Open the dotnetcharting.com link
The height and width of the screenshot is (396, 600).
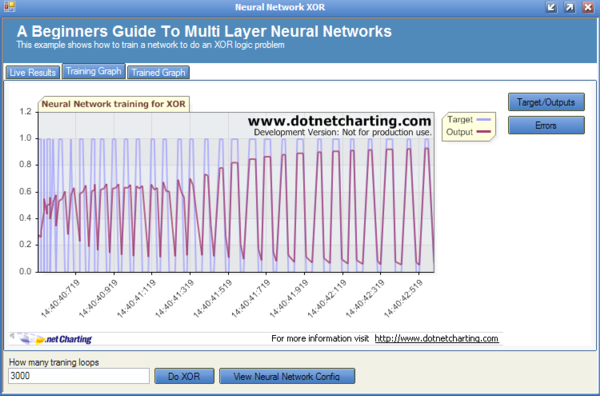pyautogui.click(x=436, y=338)
